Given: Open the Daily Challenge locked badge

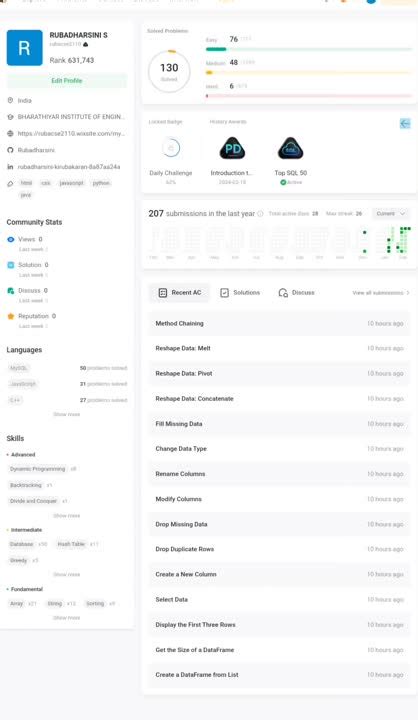Looking at the screenshot, I should (171, 148).
